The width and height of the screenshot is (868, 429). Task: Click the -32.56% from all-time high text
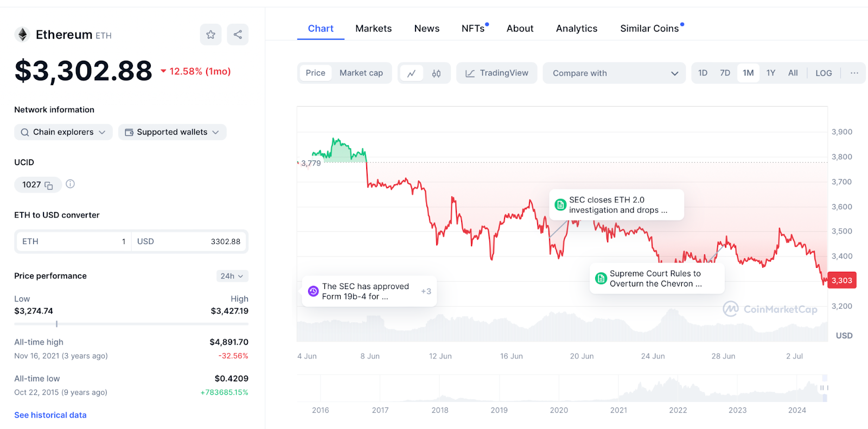[233, 356]
